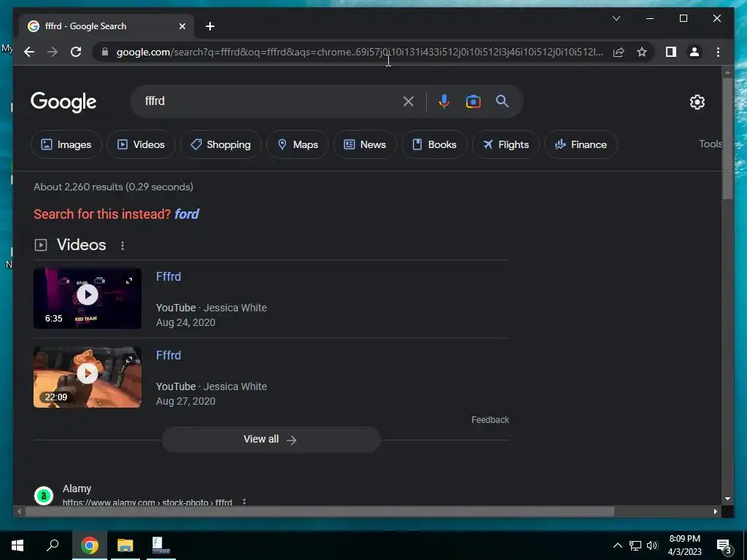Open network status in tray
Viewport: 747px width, 560px height.
[x=635, y=545]
